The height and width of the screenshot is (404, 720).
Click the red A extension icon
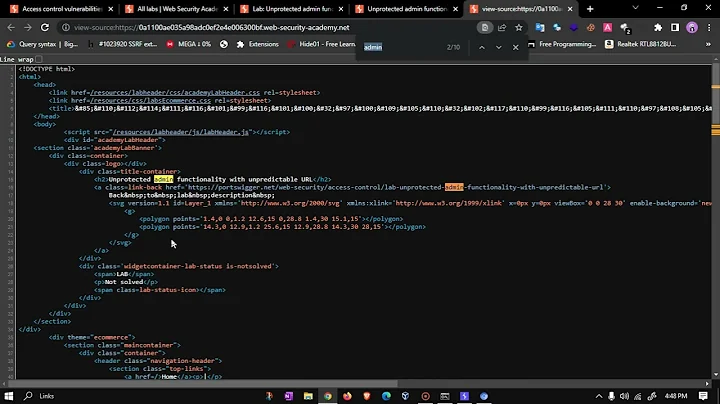608,28
